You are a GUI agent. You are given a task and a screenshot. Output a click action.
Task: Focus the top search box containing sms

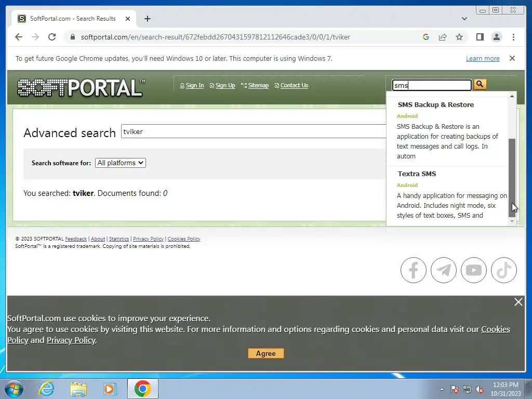pos(432,85)
